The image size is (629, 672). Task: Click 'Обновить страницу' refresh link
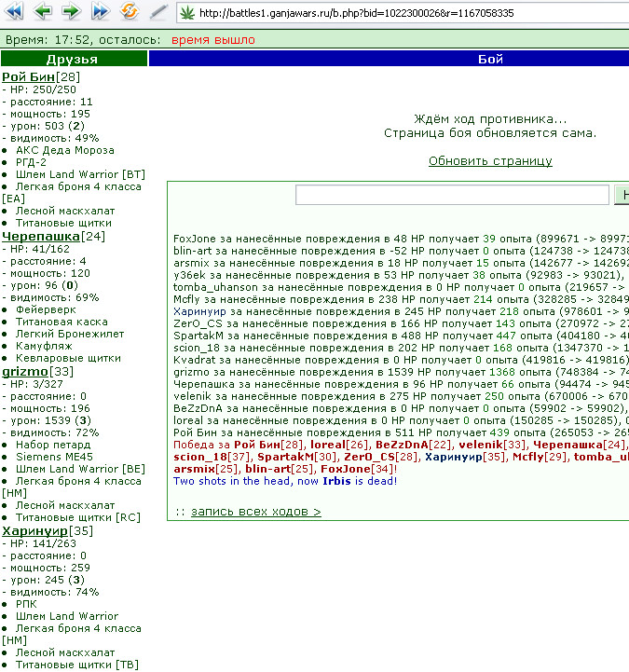[490, 161]
